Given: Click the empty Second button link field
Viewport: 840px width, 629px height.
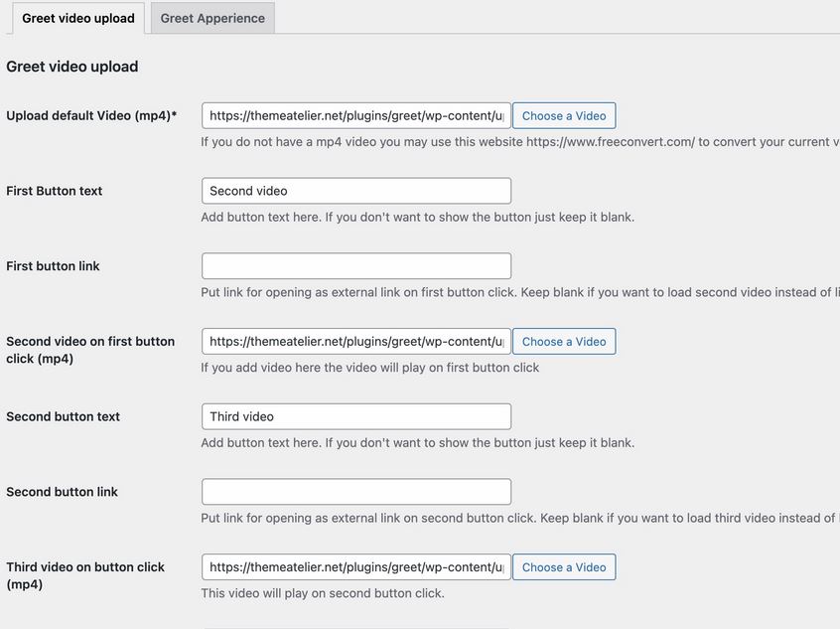Looking at the screenshot, I should (x=356, y=492).
